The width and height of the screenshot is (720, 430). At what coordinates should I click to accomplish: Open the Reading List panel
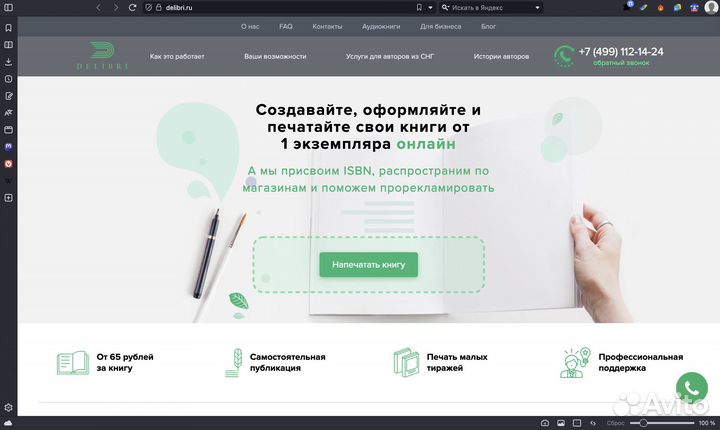tap(8, 45)
